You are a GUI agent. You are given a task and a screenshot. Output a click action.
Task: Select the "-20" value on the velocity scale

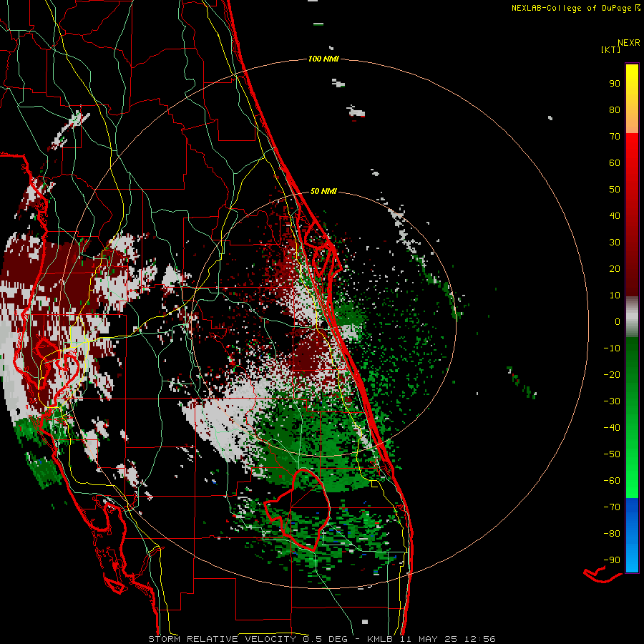click(x=612, y=374)
